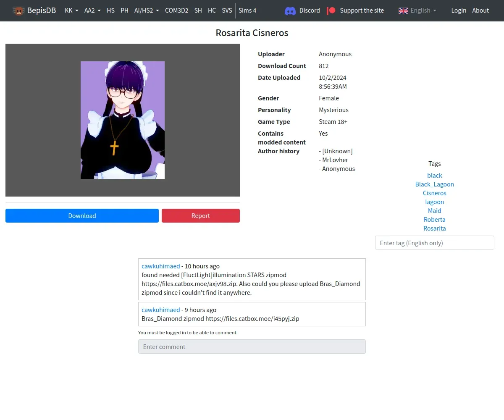504x420 pixels.
Task: Select the Roberta tag
Action: [x=435, y=220]
